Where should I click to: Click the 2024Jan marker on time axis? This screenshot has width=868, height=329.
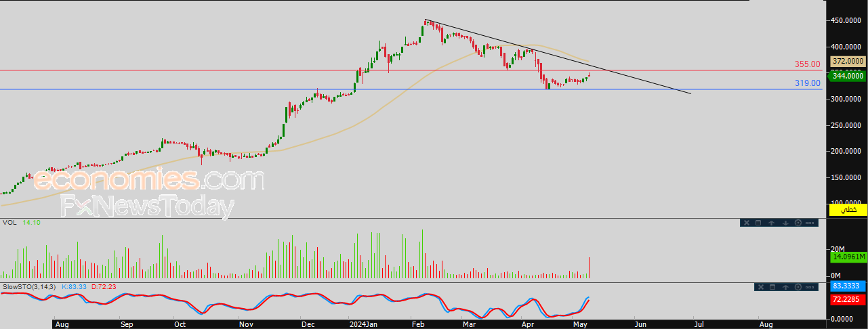pyautogui.click(x=363, y=324)
